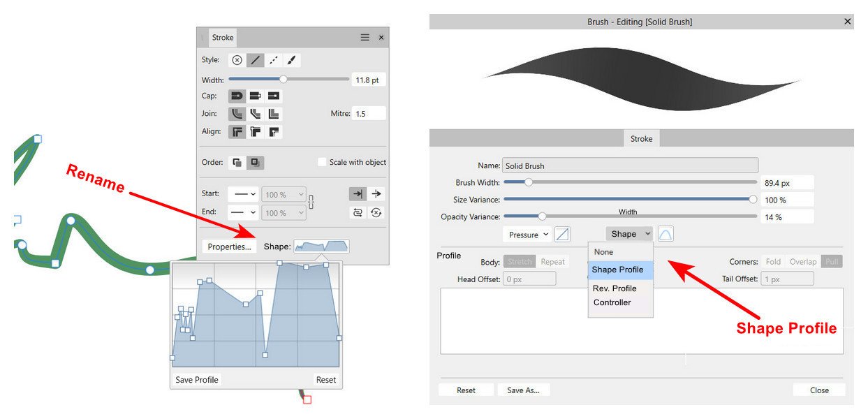Open the Pressure controller dropdown
This screenshot has width=868, height=419.
pyautogui.click(x=527, y=235)
